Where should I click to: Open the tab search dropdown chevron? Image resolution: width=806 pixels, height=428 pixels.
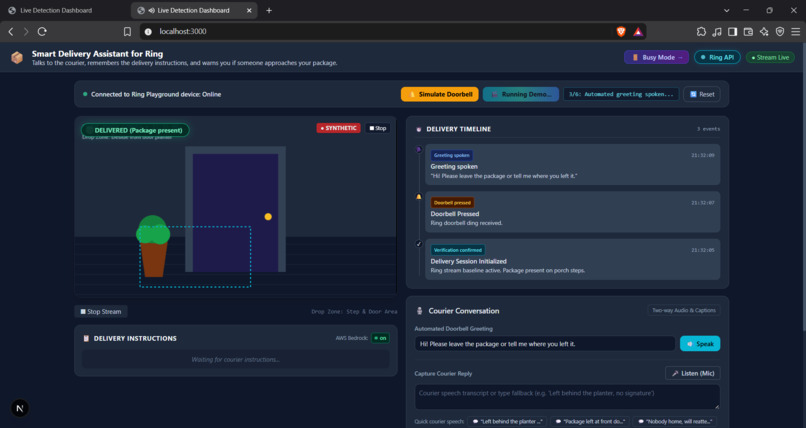pos(726,10)
